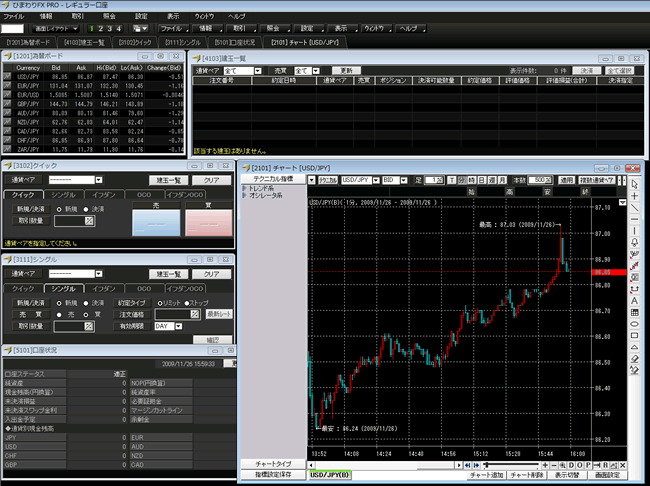Click 建玉一覧 button in Quick panel
Viewport: 650px width, 486px height.
168,180
